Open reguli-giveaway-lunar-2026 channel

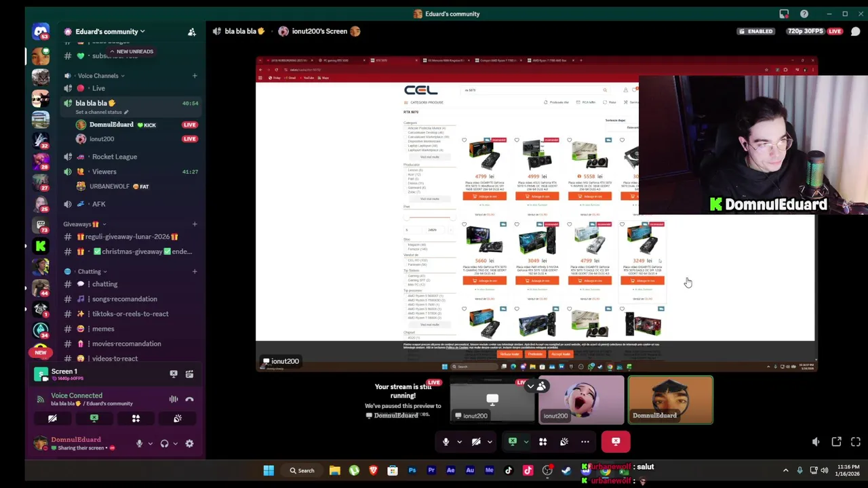click(x=127, y=237)
